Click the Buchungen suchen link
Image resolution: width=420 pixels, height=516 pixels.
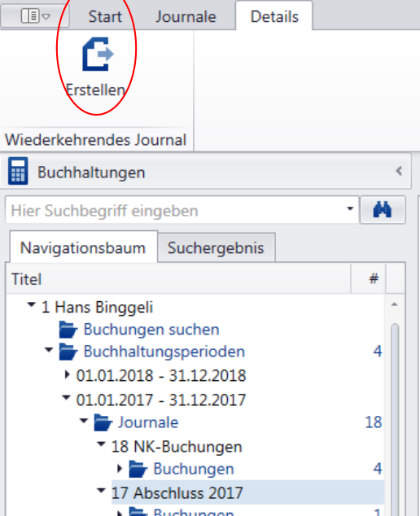(x=151, y=329)
